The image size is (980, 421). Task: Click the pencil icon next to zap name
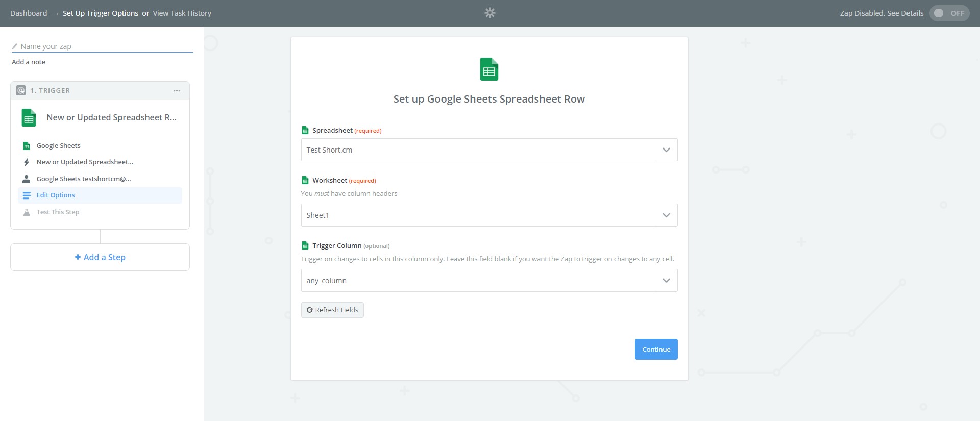(x=15, y=46)
